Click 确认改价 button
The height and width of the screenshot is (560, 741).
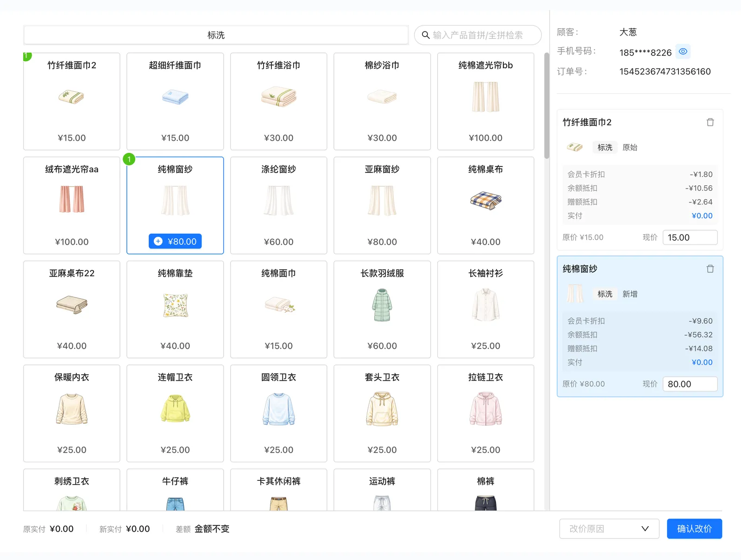tap(694, 529)
